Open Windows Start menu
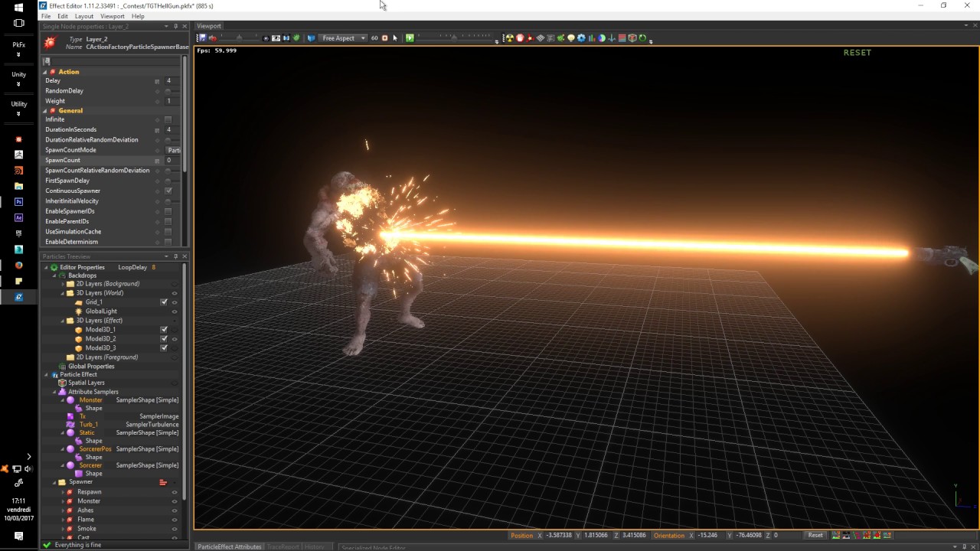 (x=18, y=8)
